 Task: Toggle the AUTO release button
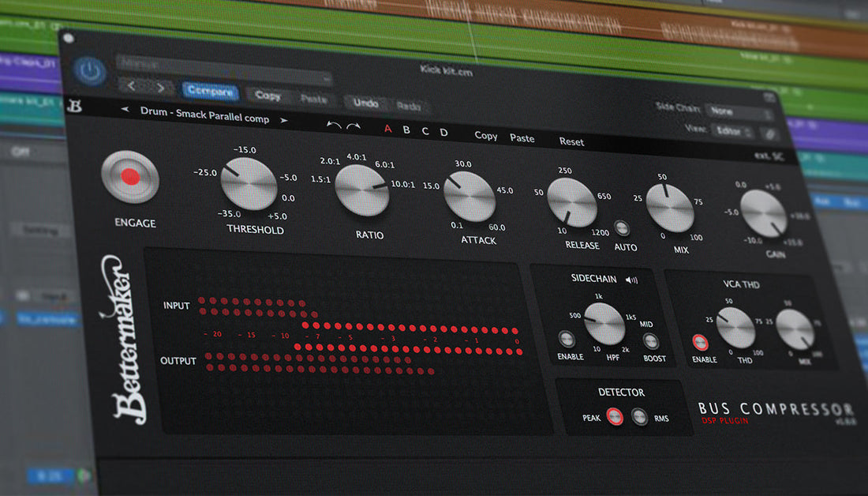(x=622, y=227)
